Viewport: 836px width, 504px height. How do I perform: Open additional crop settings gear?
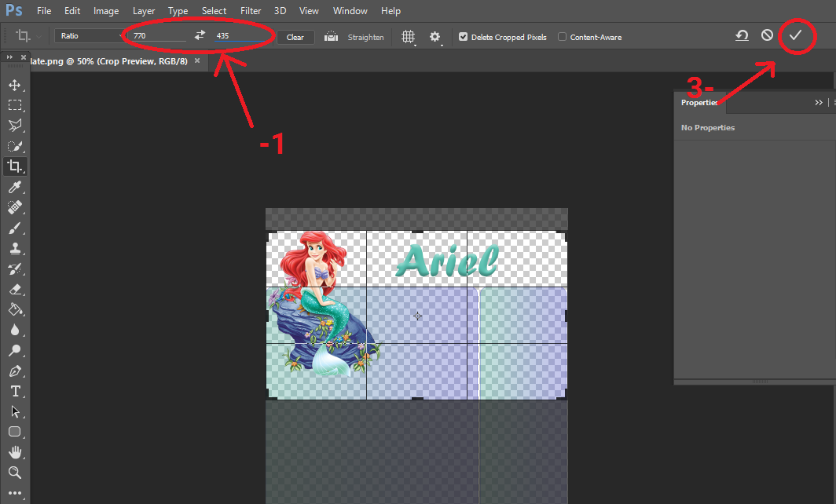[435, 37]
